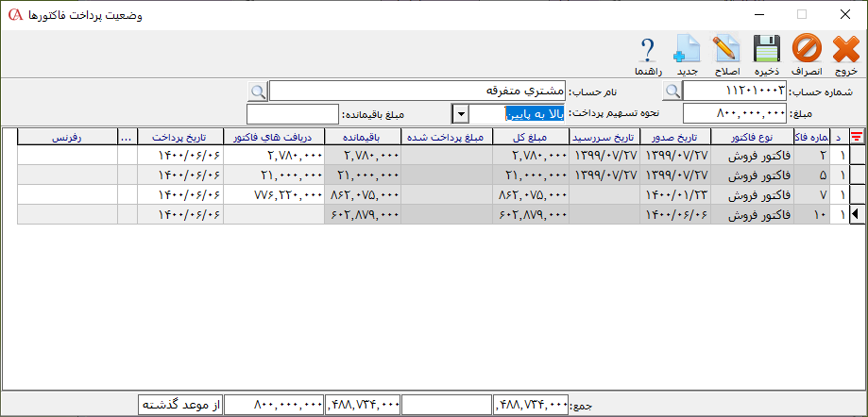Click the تاریخ صدور column header

[x=675, y=136]
